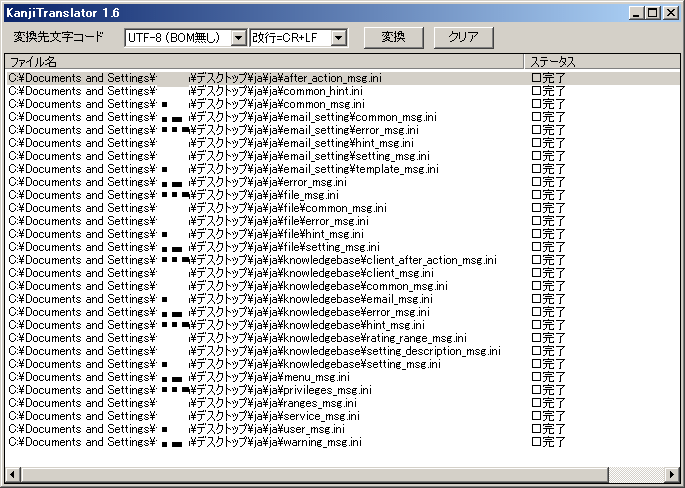Sort by ステータス column header

click(x=600, y=62)
